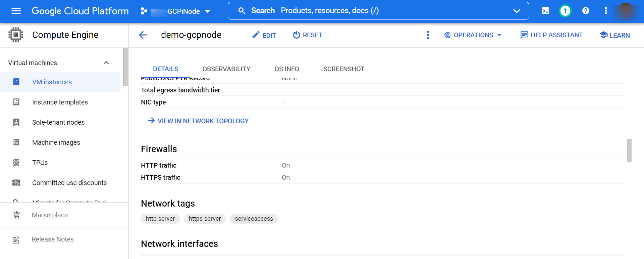Click the RESET button
644x259 pixels.
click(x=308, y=35)
